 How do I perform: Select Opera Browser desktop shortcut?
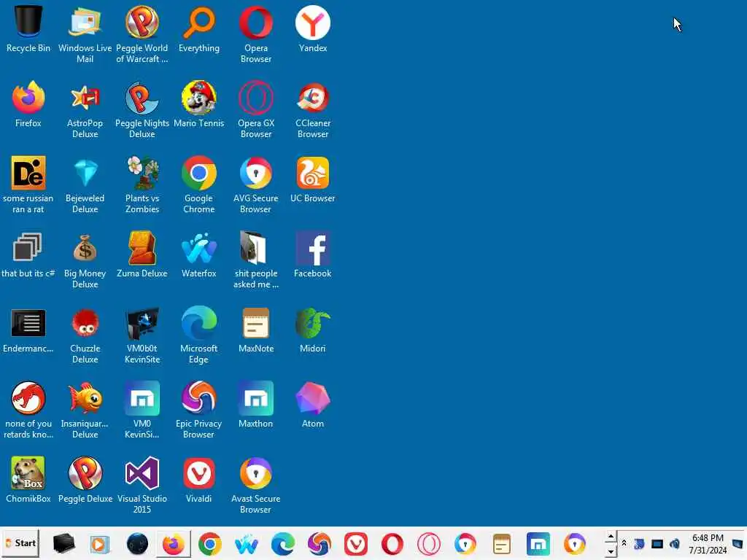[x=256, y=34]
